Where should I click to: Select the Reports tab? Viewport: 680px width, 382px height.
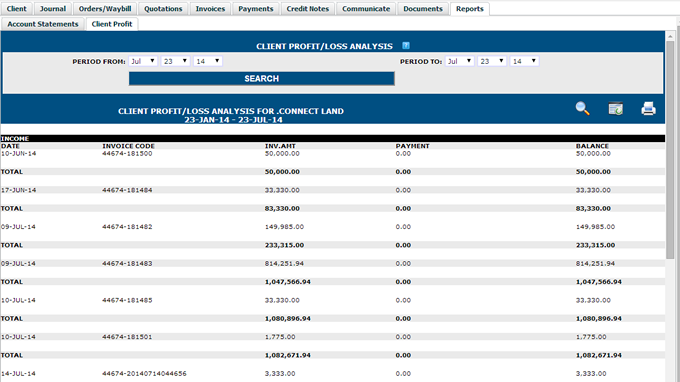[470, 9]
